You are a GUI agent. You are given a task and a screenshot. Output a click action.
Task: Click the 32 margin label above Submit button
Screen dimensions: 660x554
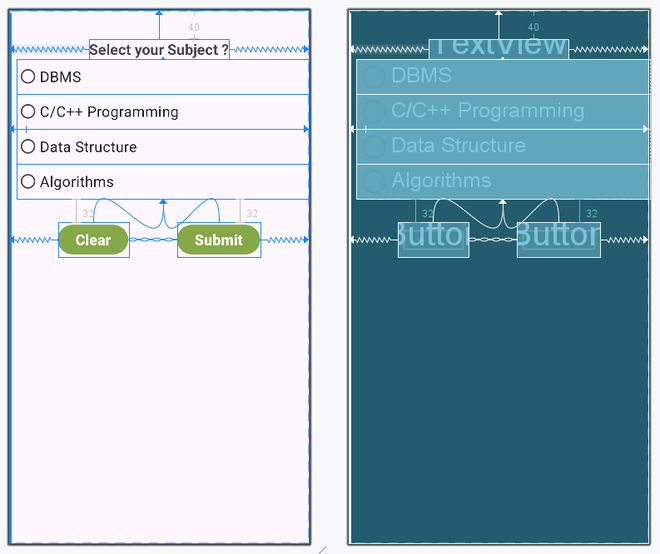pyautogui.click(x=252, y=213)
